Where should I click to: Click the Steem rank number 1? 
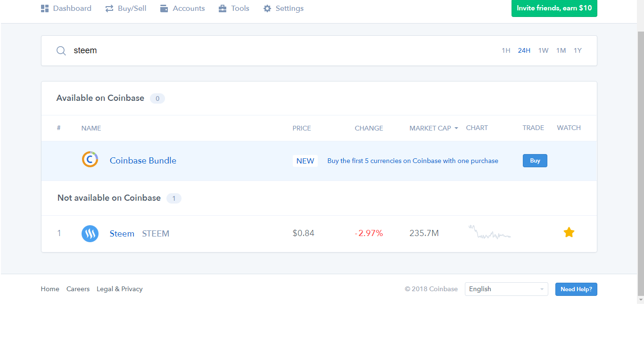tap(59, 233)
